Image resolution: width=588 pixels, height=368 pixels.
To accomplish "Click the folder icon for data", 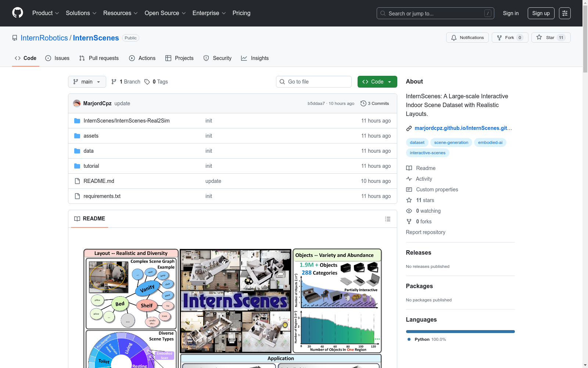I will point(77,151).
